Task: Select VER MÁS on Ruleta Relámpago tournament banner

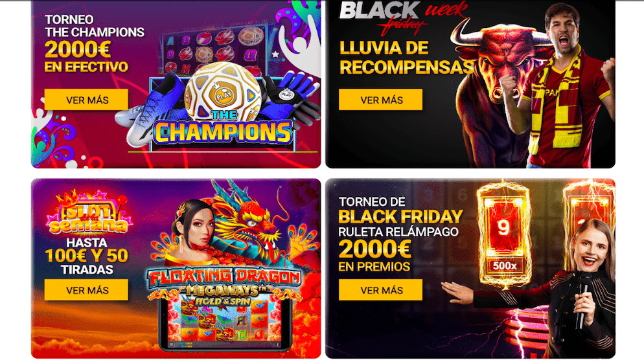Action: click(381, 290)
